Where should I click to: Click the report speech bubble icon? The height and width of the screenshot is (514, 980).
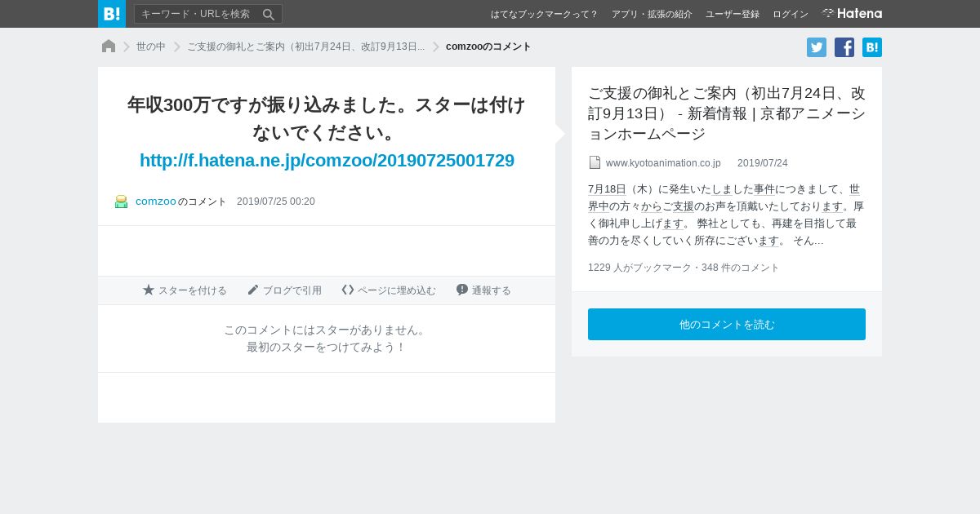(x=462, y=290)
